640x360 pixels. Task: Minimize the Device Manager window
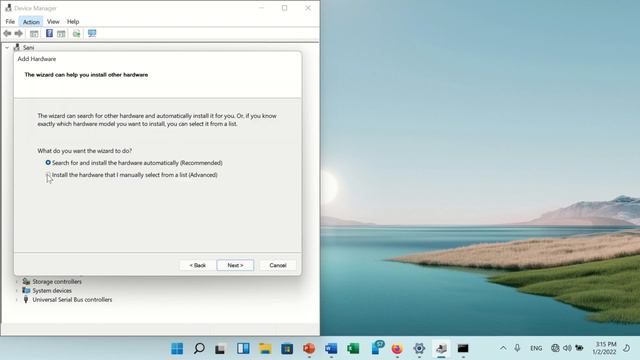262,8
